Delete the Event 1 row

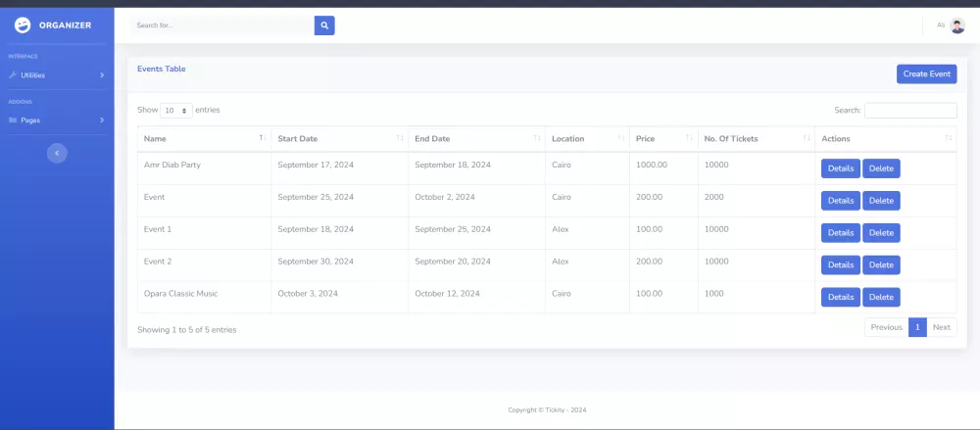pos(881,232)
